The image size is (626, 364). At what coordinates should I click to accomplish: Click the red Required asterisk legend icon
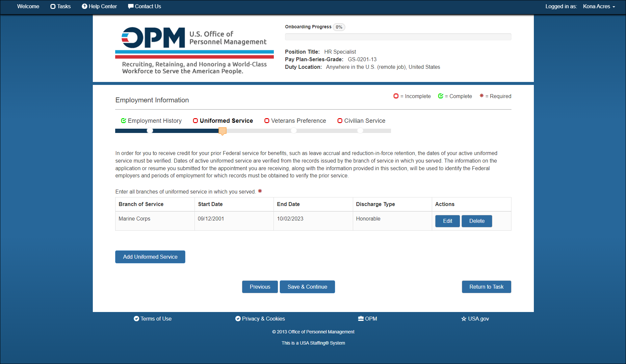482,96
